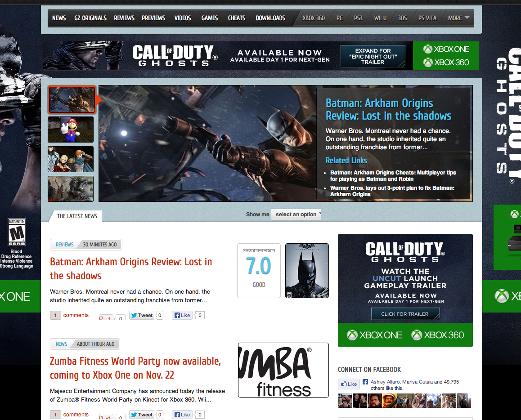Select the XBOX 360 platform tab
521x420 pixels.
pos(313,18)
